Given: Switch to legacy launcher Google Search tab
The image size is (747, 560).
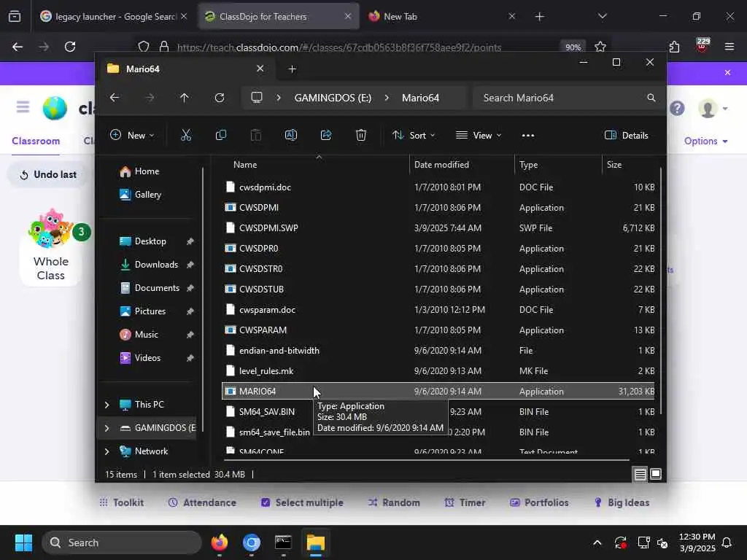Looking at the screenshot, I should [x=114, y=16].
